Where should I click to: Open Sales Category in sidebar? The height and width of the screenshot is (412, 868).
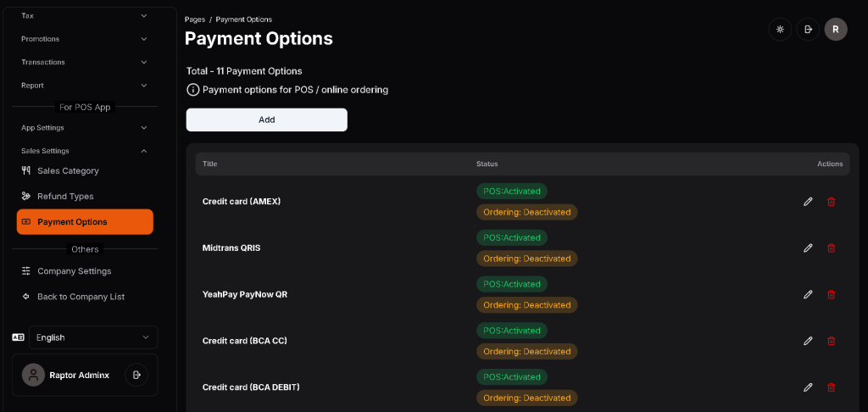tap(68, 170)
